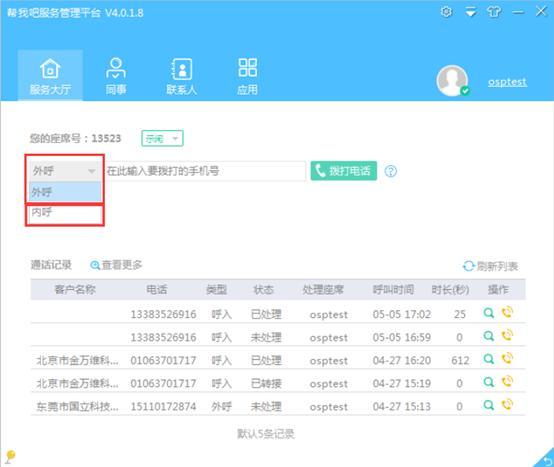Open the settings gear icon
Viewport: 554px width, 467px height.
click(446, 12)
